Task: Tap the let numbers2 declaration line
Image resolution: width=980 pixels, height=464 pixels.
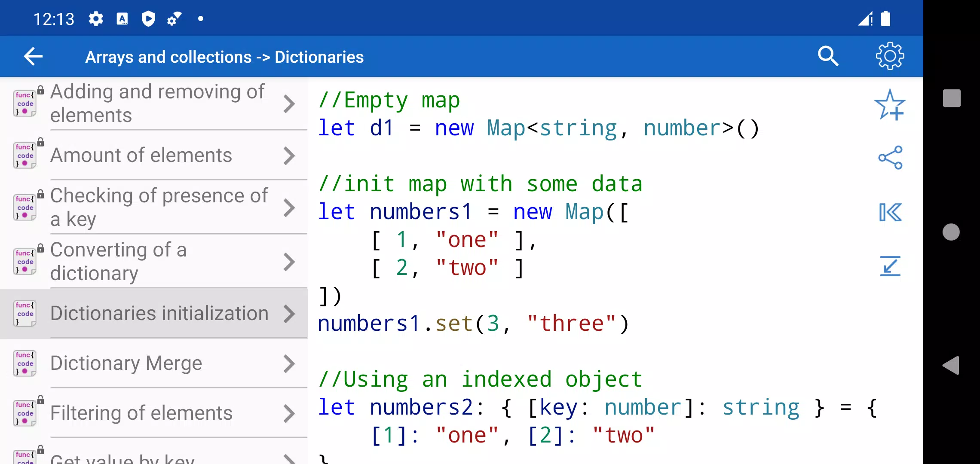Action: tap(597, 408)
